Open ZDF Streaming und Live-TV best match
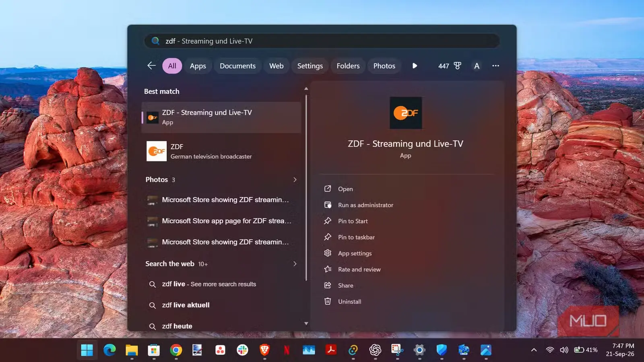Image resolution: width=644 pixels, height=362 pixels. (221, 117)
